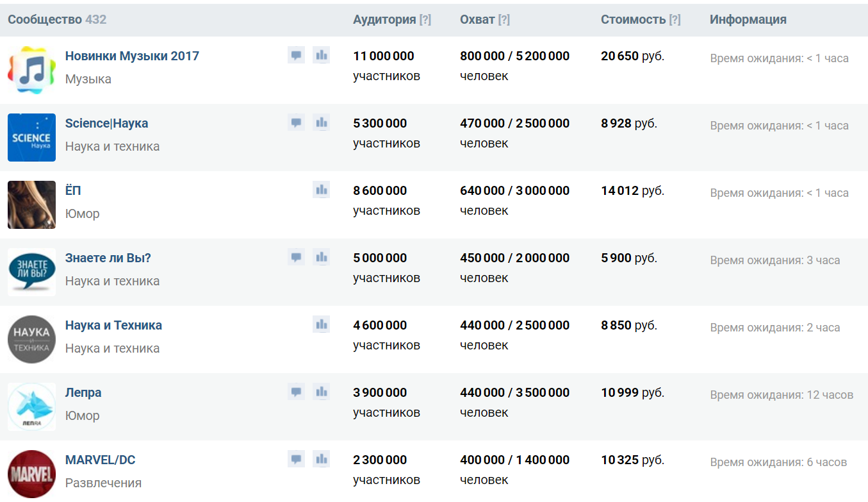Open statistics icon for MARVEL/DC

click(322, 460)
